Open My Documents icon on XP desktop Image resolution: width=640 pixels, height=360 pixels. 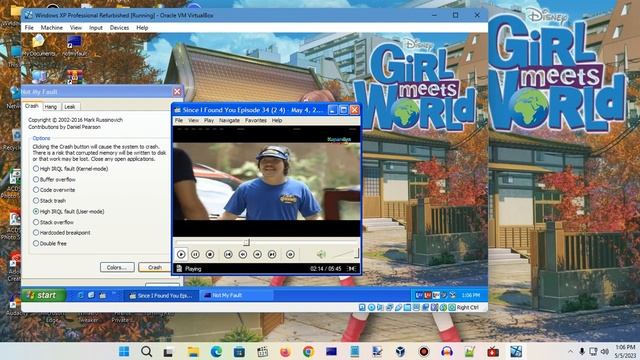tap(39, 45)
